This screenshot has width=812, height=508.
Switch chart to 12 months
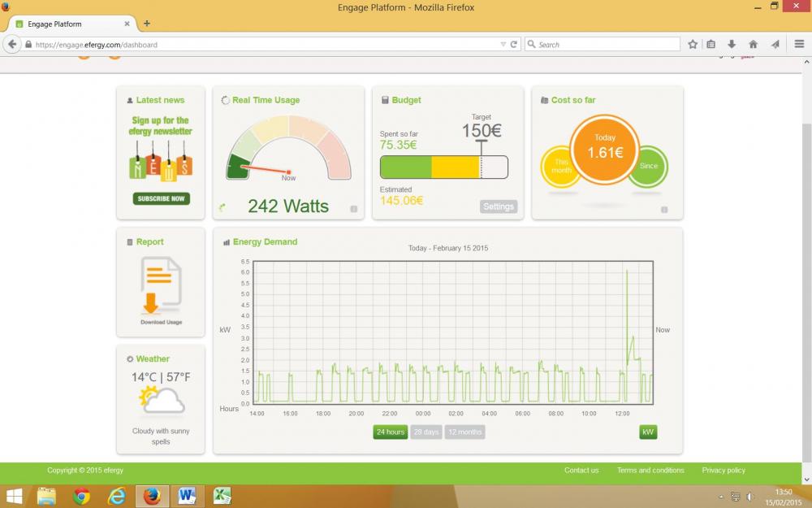[x=464, y=432]
